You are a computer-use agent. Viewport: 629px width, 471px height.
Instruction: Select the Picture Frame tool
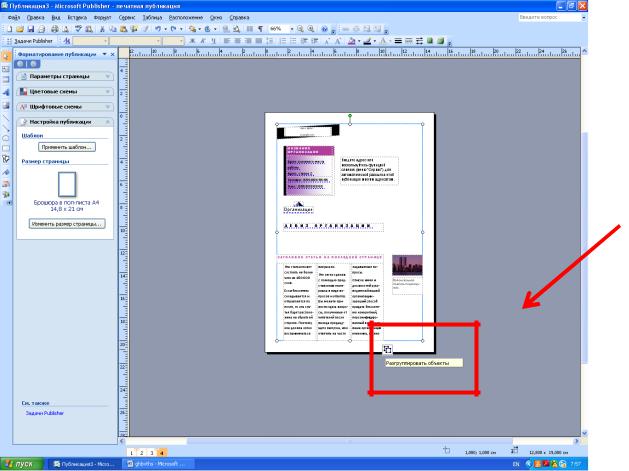[6, 105]
